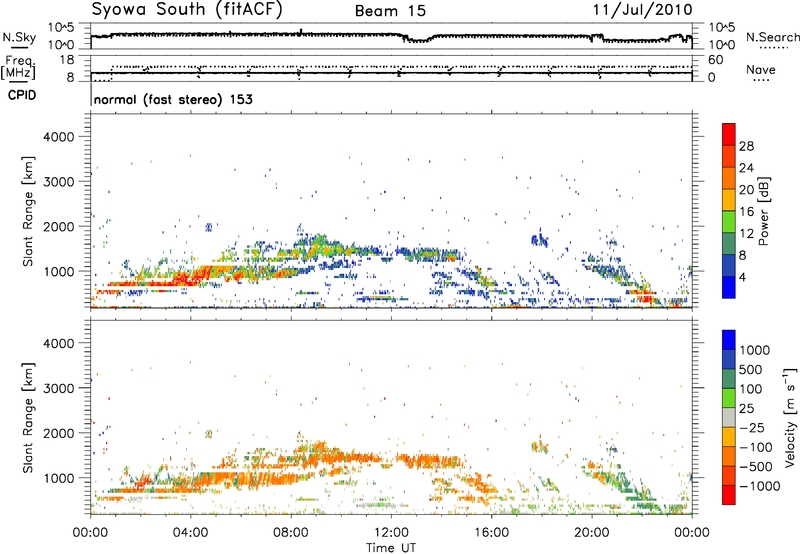Viewport: 800px width, 554px height.
Task: Click the 'normal (fast stereo) 153' text
Action: coord(173,99)
